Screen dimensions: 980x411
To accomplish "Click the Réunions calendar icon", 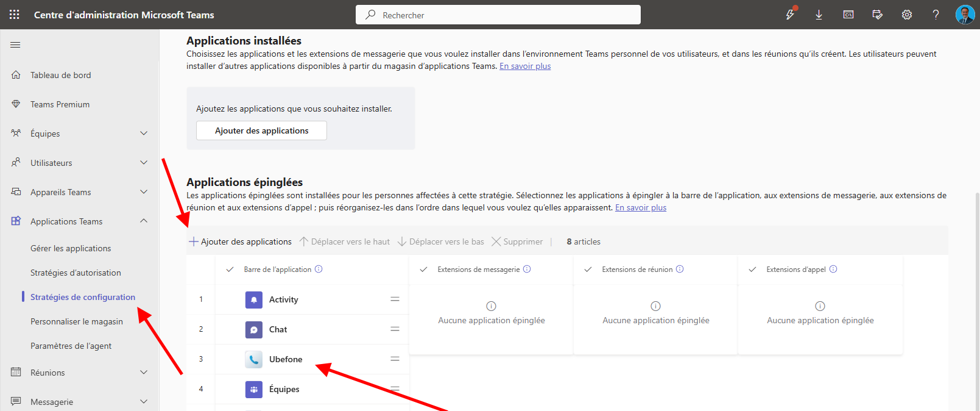I will [x=16, y=372].
